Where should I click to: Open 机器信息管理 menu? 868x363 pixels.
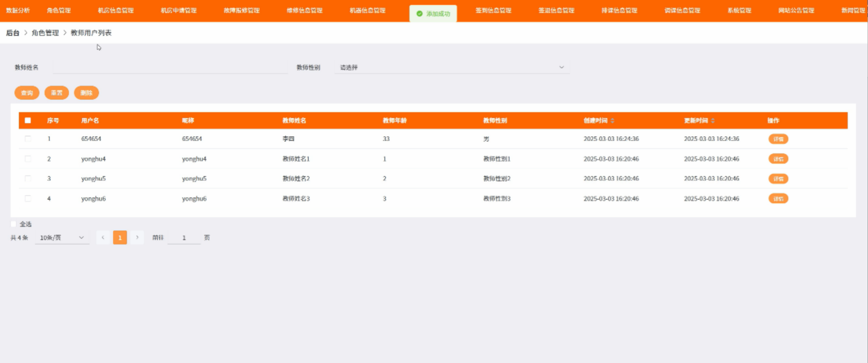pos(368,10)
